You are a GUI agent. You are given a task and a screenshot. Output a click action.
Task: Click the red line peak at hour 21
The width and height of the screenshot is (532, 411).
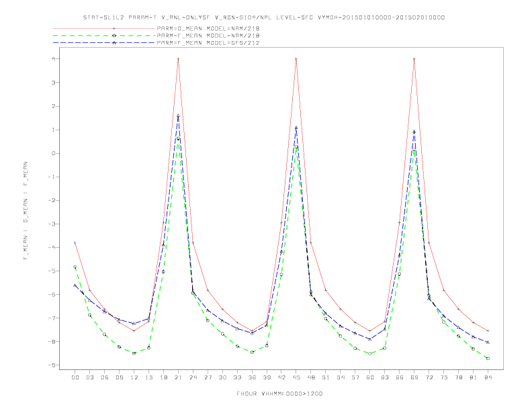[x=178, y=59]
